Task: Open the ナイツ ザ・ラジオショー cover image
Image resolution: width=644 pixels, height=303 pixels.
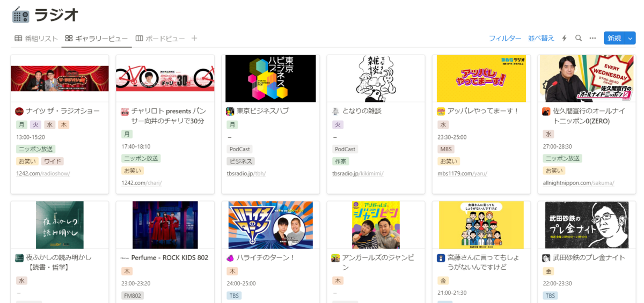Action: coord(60,78)
